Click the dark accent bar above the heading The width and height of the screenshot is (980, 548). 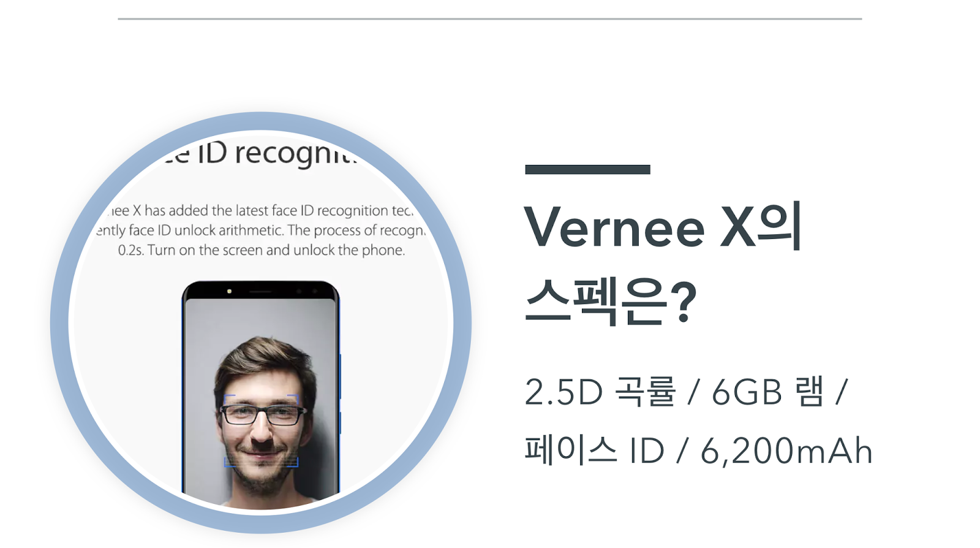[587, 169]
